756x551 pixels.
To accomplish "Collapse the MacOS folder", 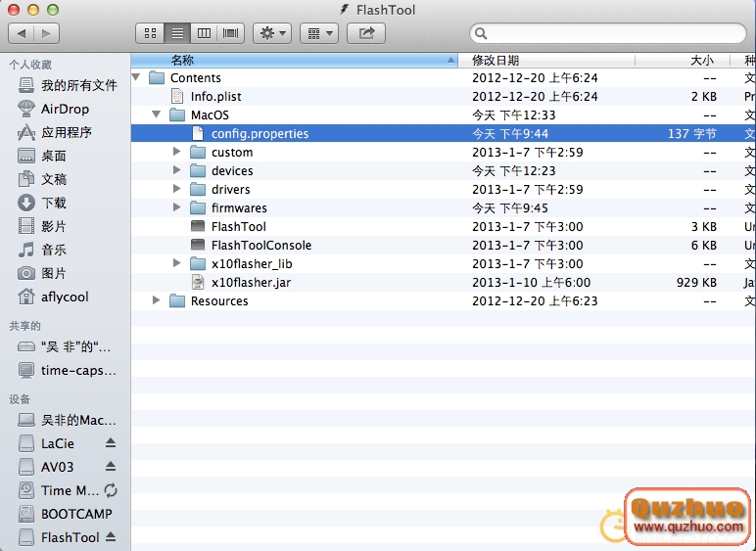I will pos(157,115).
